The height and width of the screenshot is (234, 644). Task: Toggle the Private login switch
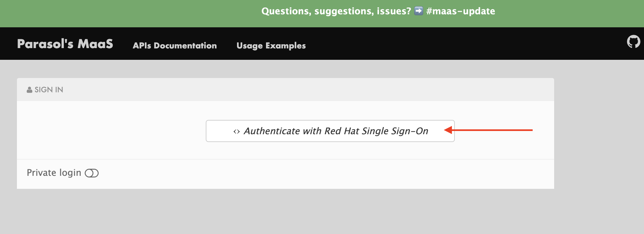[91, 173]
